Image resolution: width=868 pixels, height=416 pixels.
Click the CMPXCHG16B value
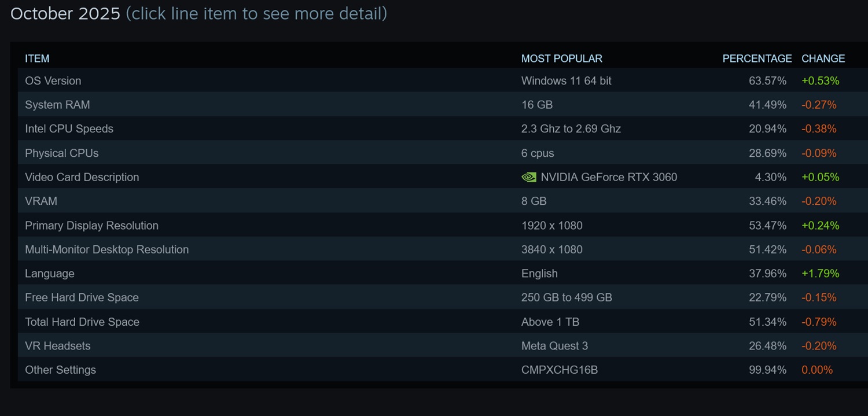coord(559,370)
